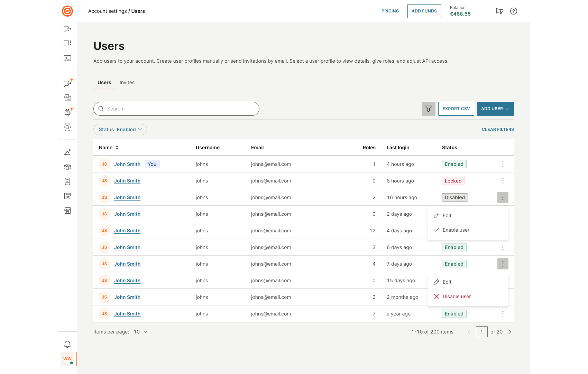Open John Smith with 12 roles
This screenshot has height=374, width=588.
pyautogui.click(x=127, y=231)
